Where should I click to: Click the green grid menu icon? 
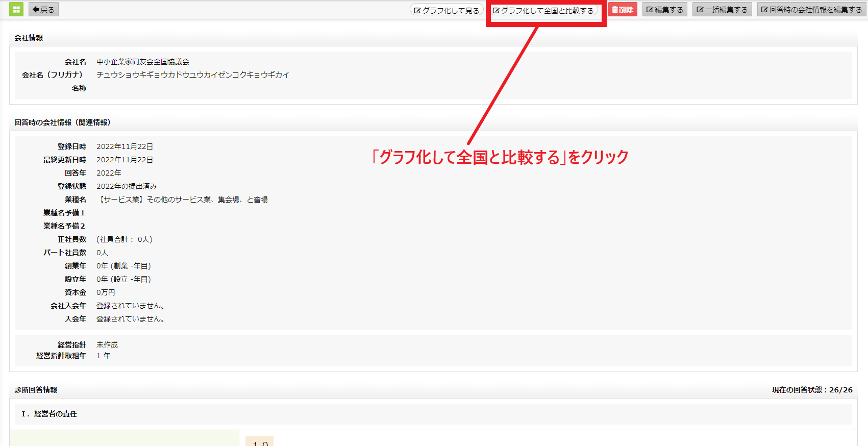[16, 9]
